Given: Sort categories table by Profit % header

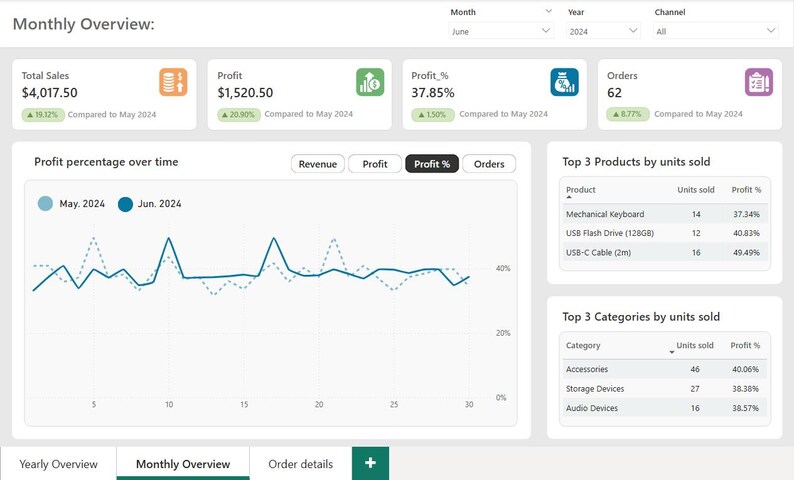Looking at the screenshot, I should tap(745, 345).
